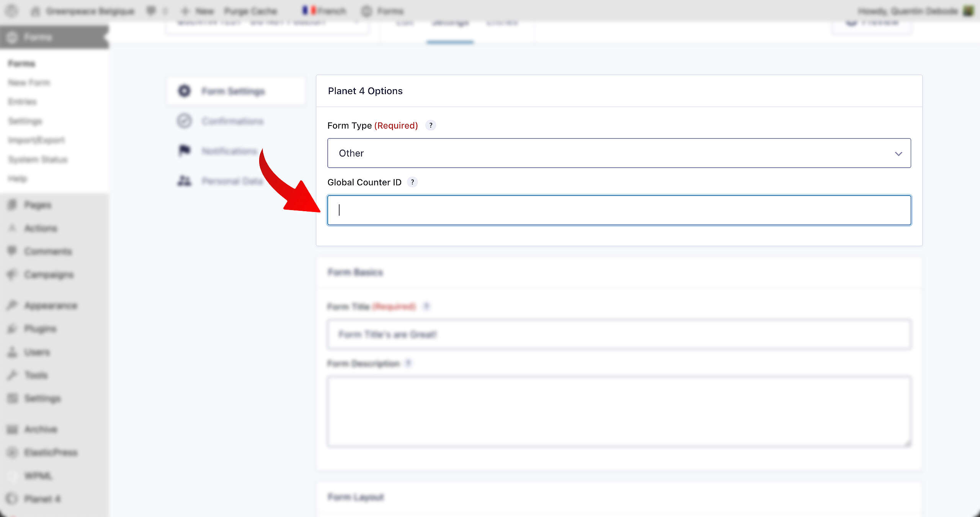Open the Confirmations settings section
Image resolution: width=980 pixels, height=517 pixels.
tap(233, 121)
